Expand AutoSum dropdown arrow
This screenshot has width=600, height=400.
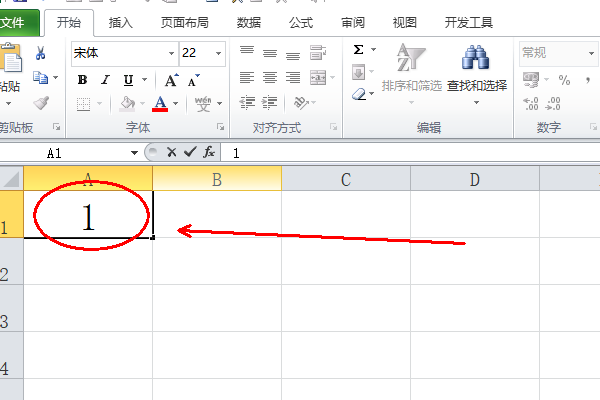pyautogui.click(x=373, y=49)
